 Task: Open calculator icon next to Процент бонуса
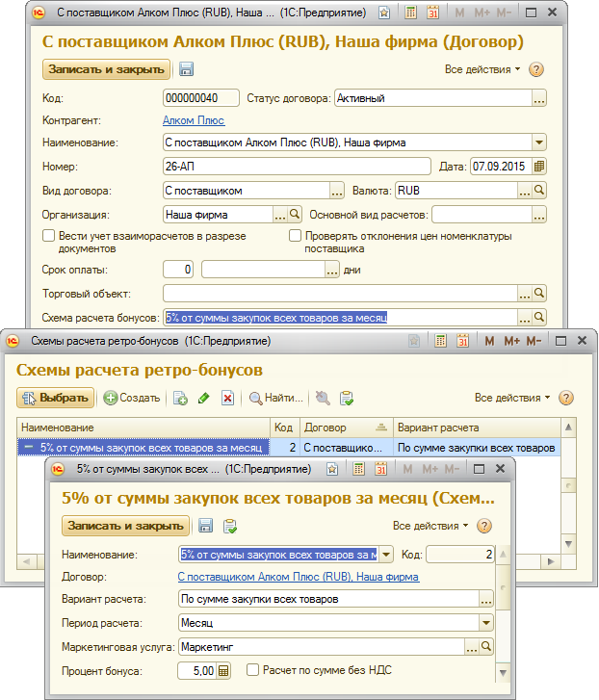(x=223, y=670)
